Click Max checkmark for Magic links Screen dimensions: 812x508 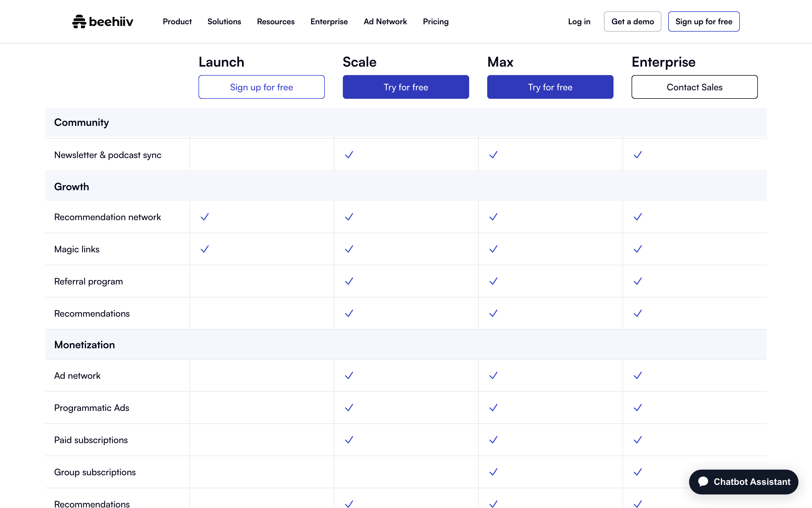point(493,249)
